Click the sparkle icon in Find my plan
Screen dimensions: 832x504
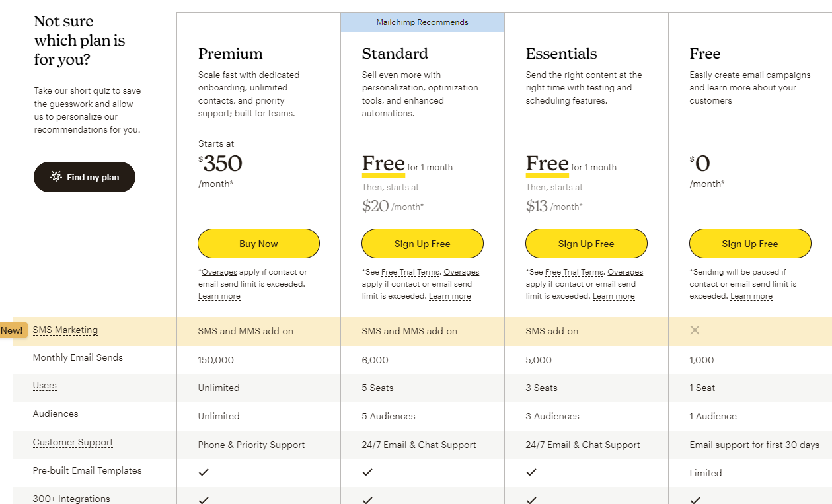coord(56,177)
